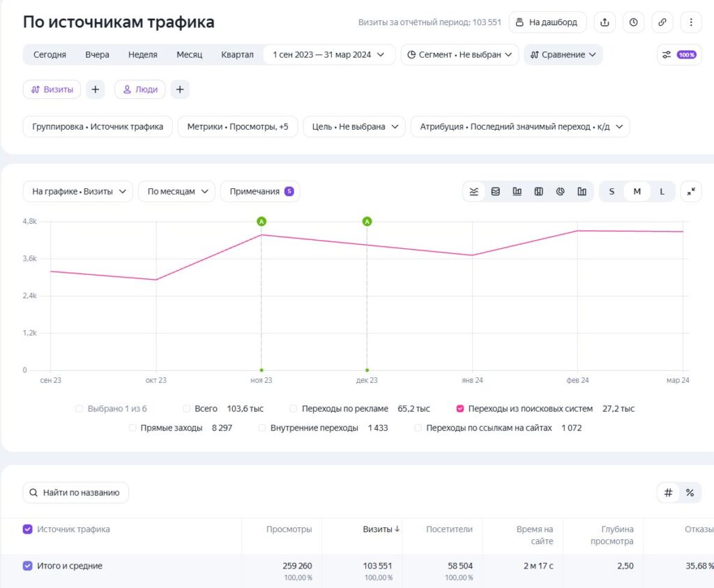This screenshot has width=714, height=588.
Task: Set chart size to L
Action: coord(662,192)
